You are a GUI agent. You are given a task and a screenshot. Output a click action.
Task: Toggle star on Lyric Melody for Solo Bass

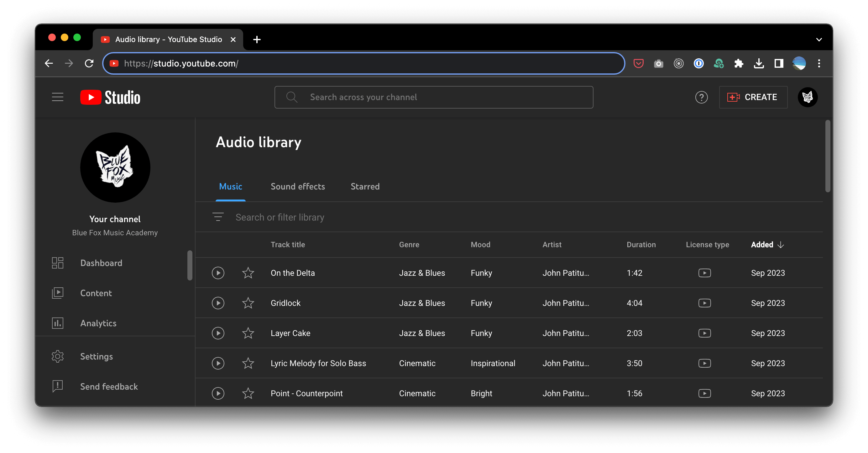pyautogui.click(x=248, y=363)
